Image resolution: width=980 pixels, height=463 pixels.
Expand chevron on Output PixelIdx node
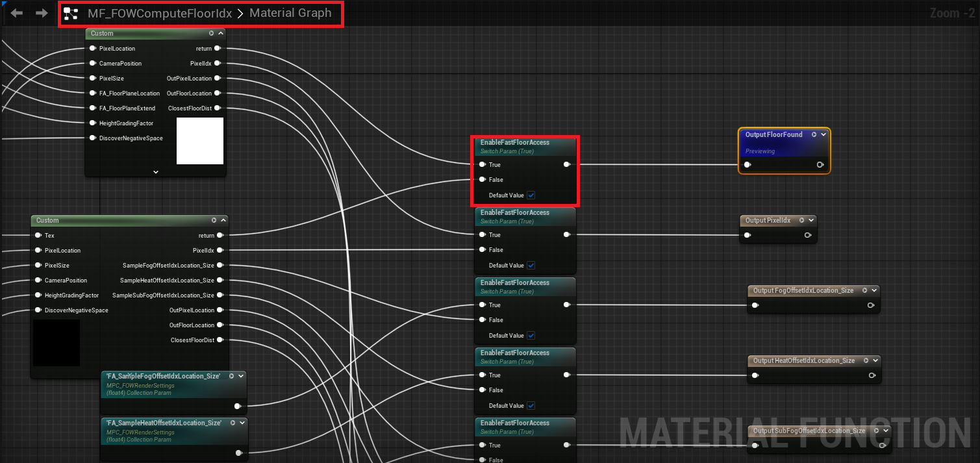tap(811, 221)
